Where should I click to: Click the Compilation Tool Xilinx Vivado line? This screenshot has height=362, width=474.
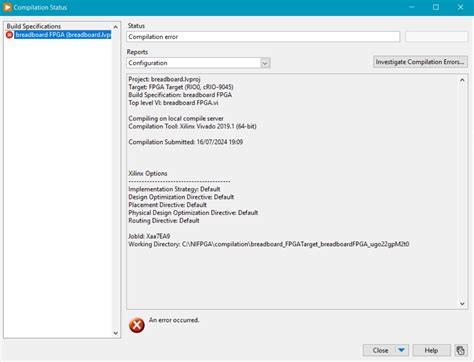click(x=192, y=126)
